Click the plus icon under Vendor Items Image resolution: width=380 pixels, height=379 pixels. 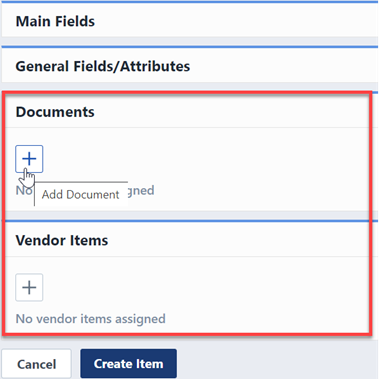point(29,287)
